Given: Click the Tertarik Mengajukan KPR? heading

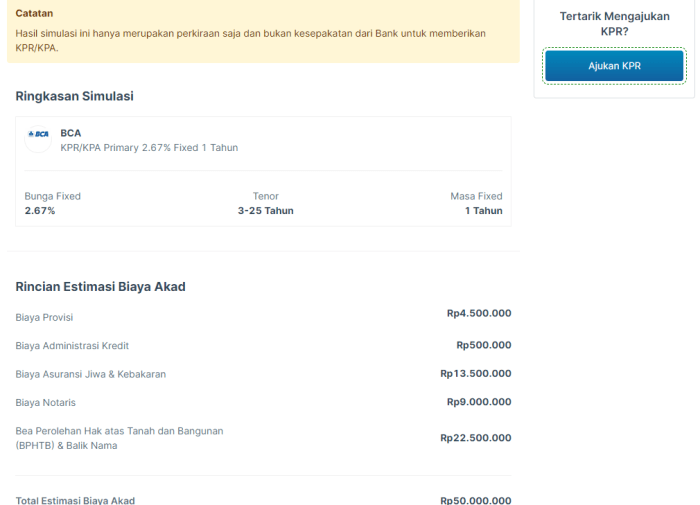Looking at the screenshot, I should tap(615, 24).
